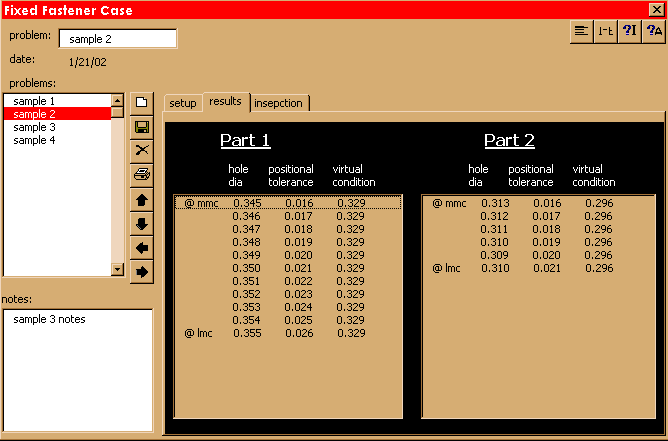Open the ?A help icon
Image resolution: width=668 pixels, height=441 pixels.
654,31
